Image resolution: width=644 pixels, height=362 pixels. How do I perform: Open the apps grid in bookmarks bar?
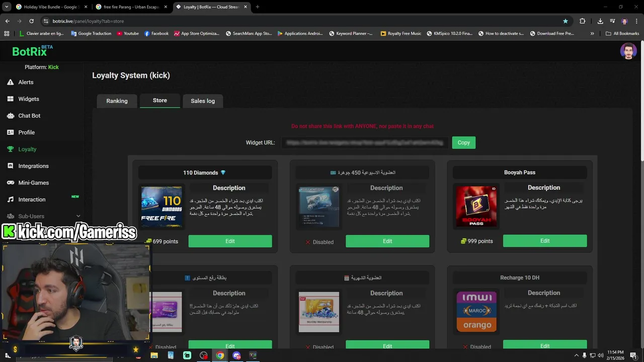pyautogui.click(x=7, y=34)
